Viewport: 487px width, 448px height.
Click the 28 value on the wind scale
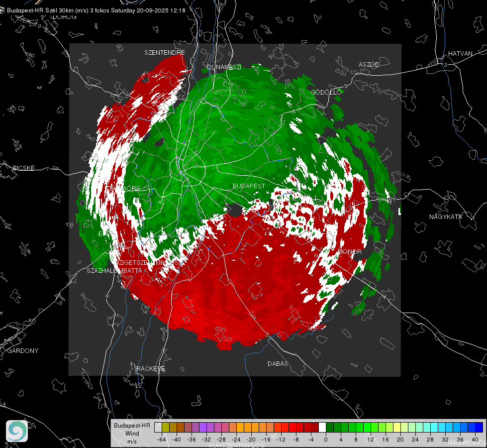coord(430,440)
